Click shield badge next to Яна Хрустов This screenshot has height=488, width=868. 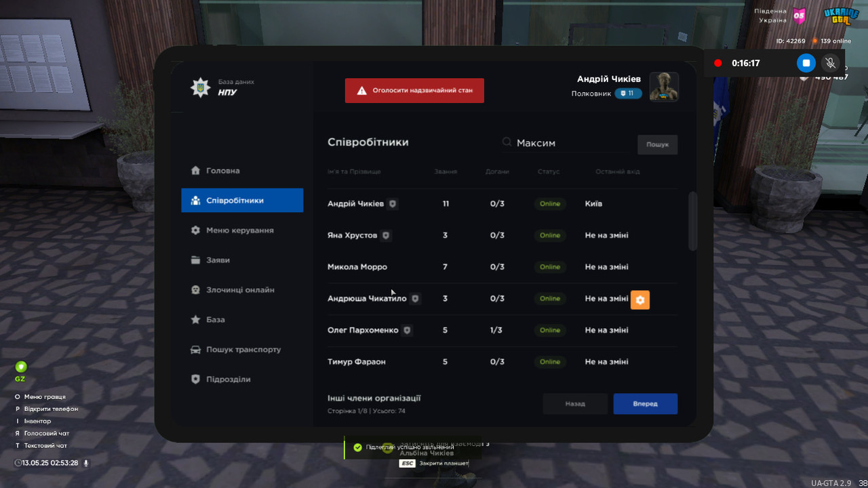coord(386,236)
